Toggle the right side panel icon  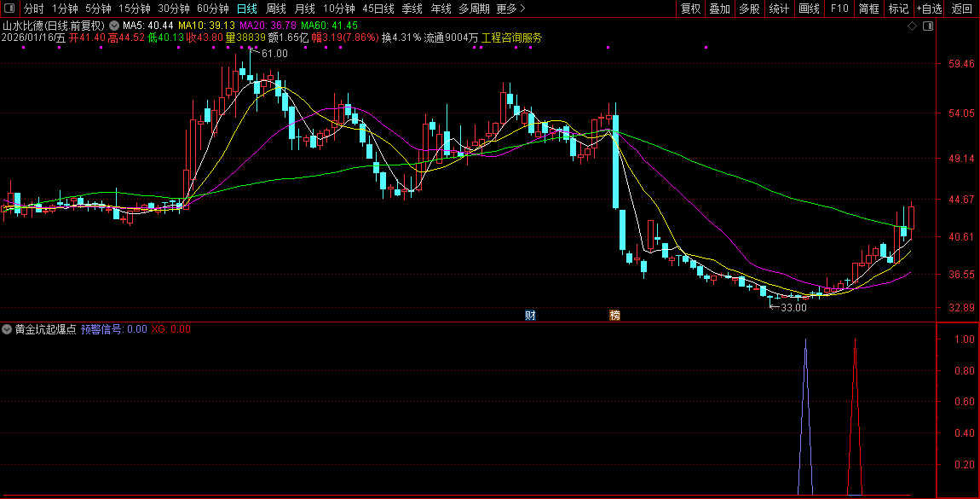(928, 26)
